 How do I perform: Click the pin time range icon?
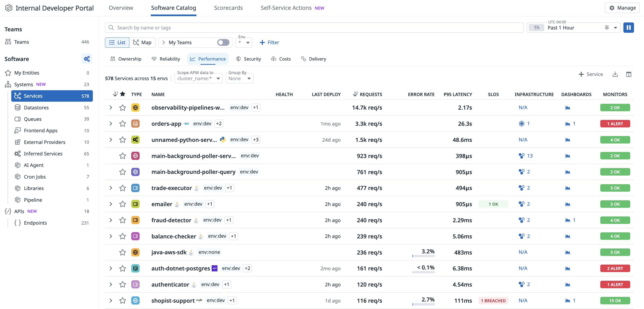point(607,28)
